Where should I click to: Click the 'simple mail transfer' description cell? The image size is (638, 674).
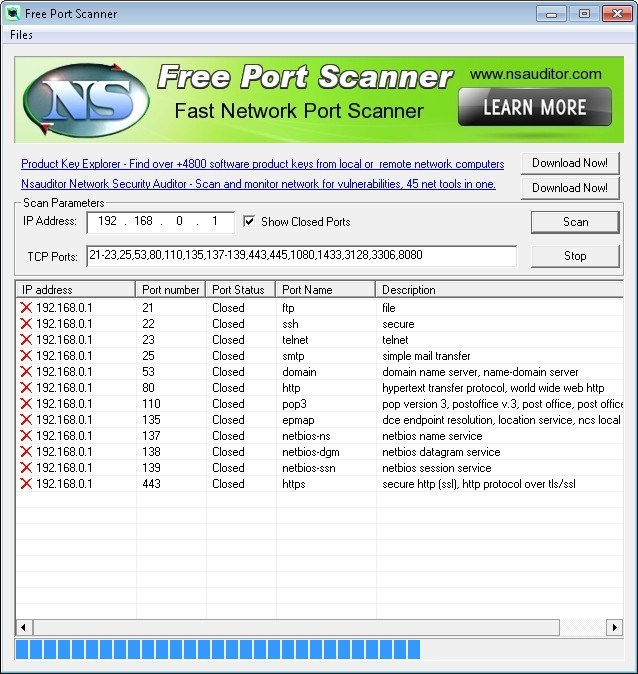[x=426, y=355]
